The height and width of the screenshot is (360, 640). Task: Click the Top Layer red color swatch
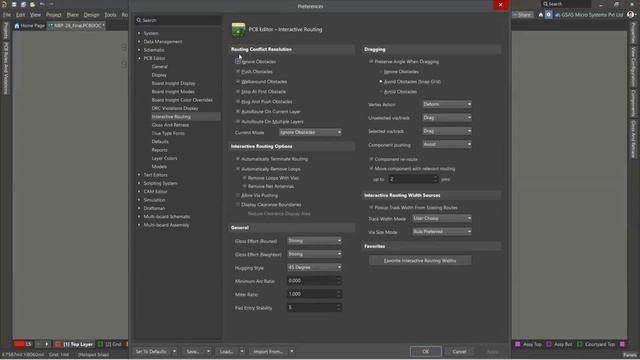pos(58,344)
